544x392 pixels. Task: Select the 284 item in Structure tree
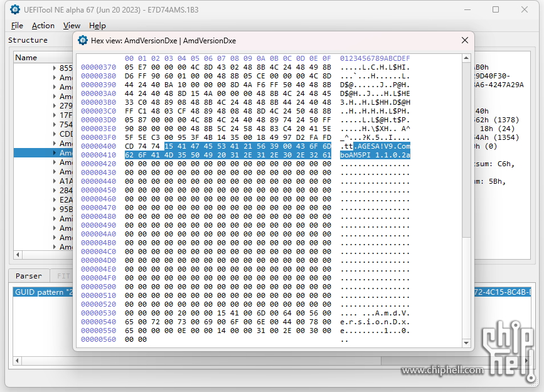point(66,191)
